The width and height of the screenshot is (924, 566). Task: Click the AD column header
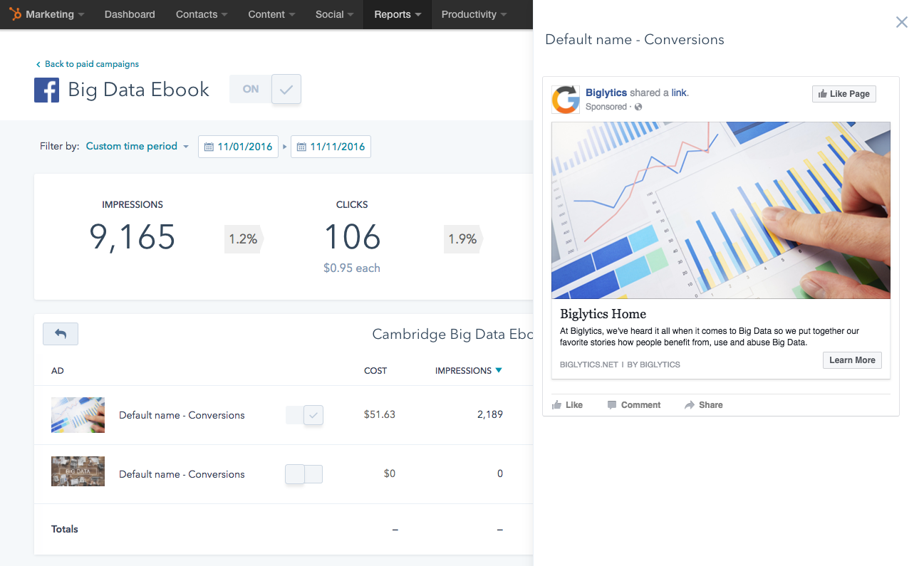coord(58,371)
